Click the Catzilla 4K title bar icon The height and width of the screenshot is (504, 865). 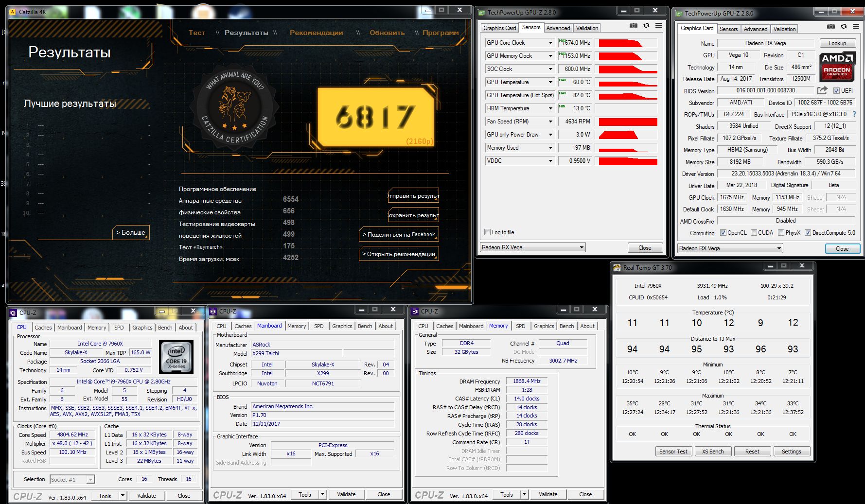point(13,12)
